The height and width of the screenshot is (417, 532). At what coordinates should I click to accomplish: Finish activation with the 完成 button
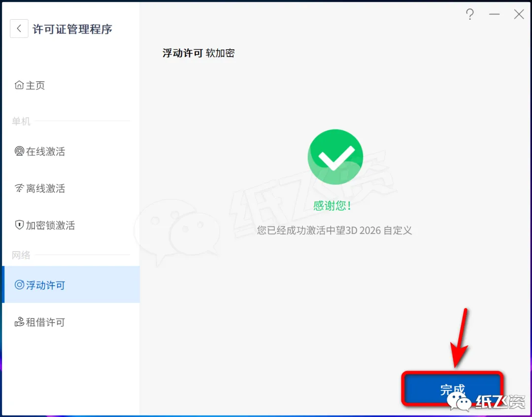[x=452, y=389]
